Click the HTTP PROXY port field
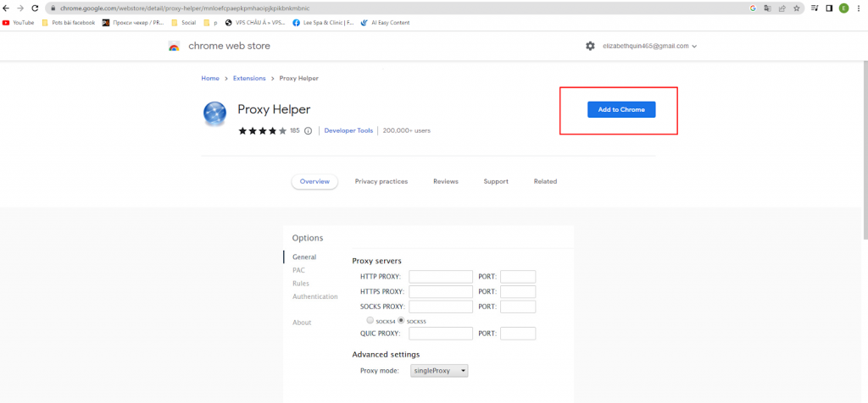 point(518,276)
